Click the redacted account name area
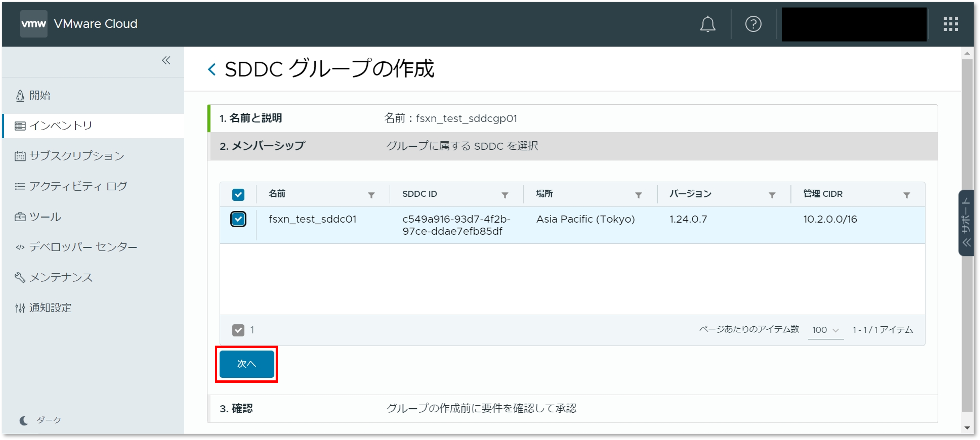 tap(854, 24)
